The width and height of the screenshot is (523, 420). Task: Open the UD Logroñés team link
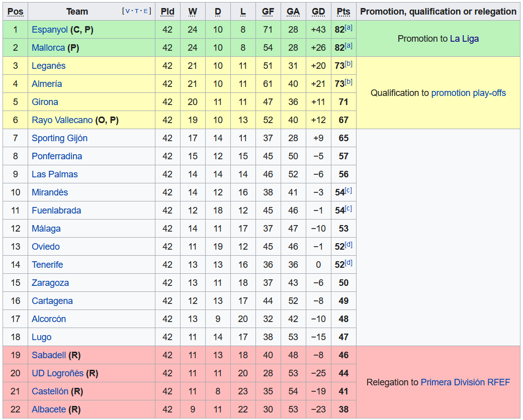[x=57, y=373]
